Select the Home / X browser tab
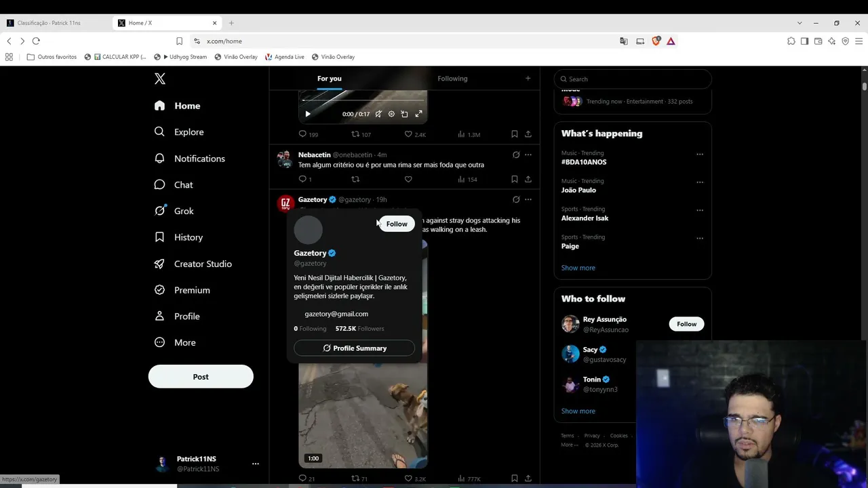The image size is (868, 488). pyautogui.click(x=167, y=23)
